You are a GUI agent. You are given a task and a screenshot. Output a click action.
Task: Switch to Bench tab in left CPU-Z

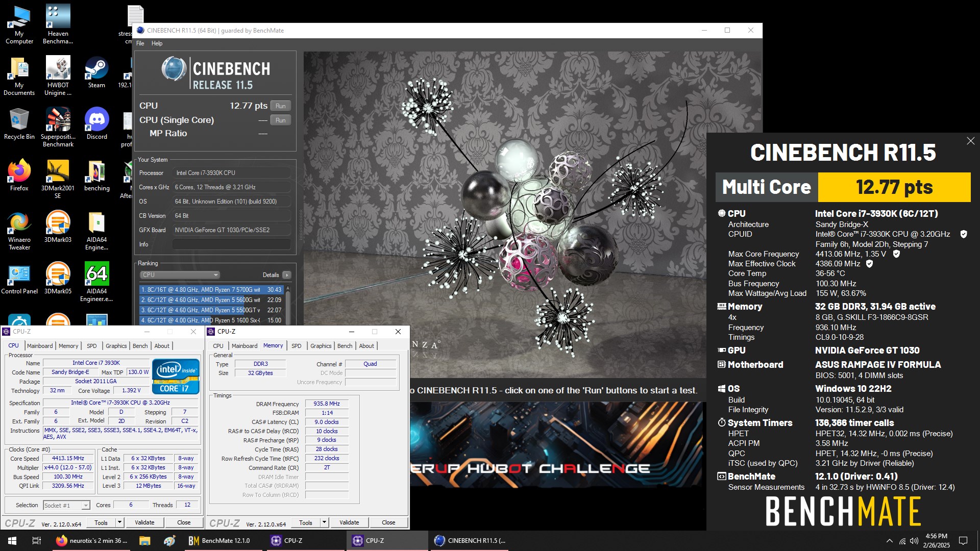tap(140, 346)
